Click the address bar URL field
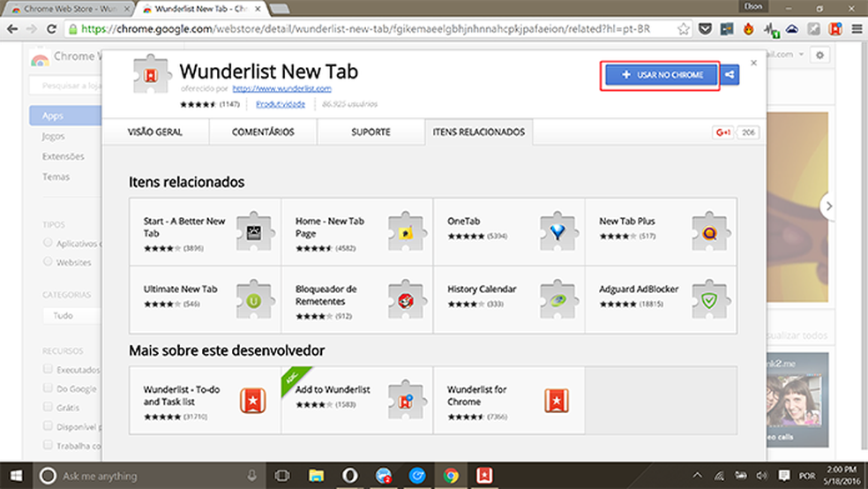868x489 pixels. [x=365, y=29]
